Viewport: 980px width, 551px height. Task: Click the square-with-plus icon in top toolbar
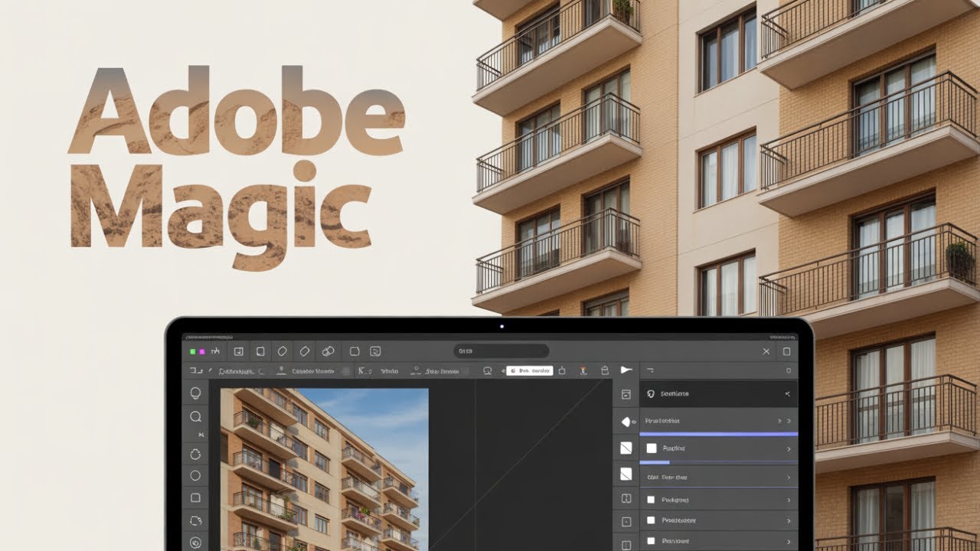click(238, 351)
